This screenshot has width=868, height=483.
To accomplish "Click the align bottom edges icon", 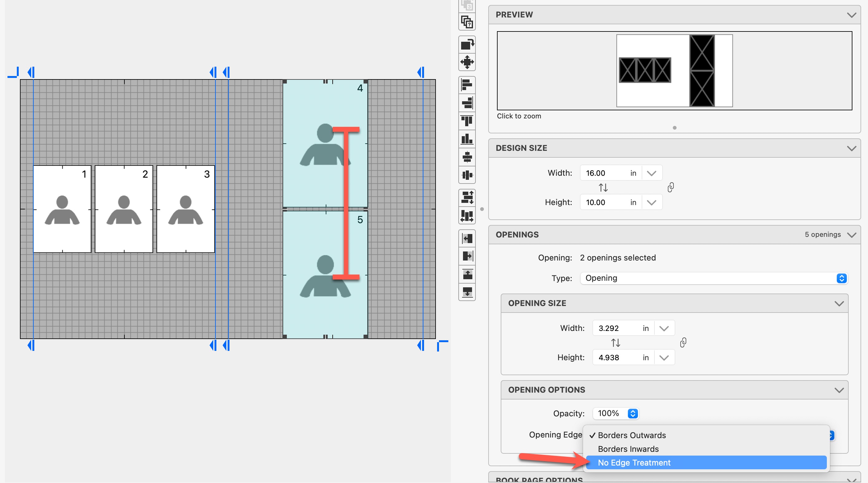I will pos(467,139).
